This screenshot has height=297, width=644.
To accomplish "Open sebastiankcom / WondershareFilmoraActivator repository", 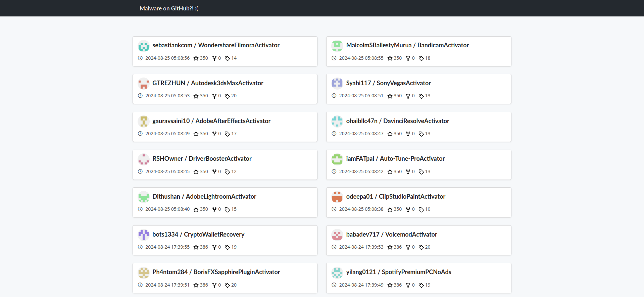I will [216, 45].
